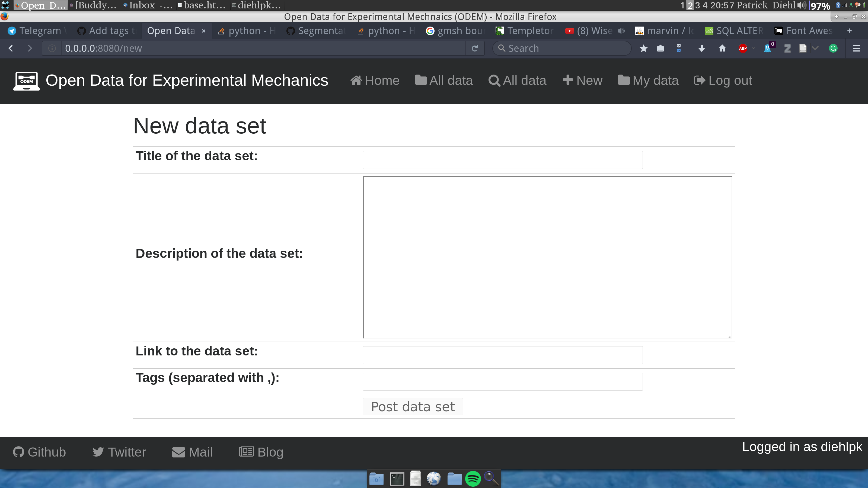The width and height of the screenshot is (868, 488).
Task: Switch to the Telegram browser tab
Action: pos(35,31)
